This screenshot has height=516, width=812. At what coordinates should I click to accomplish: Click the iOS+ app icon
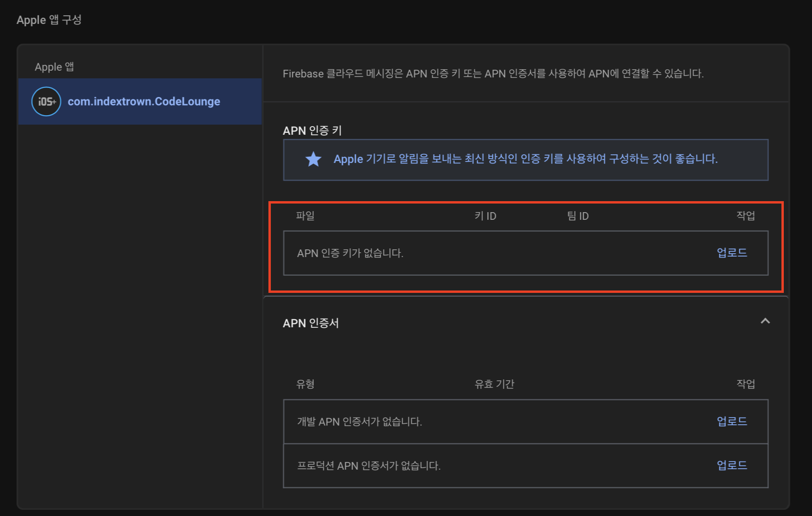(46, 101)
